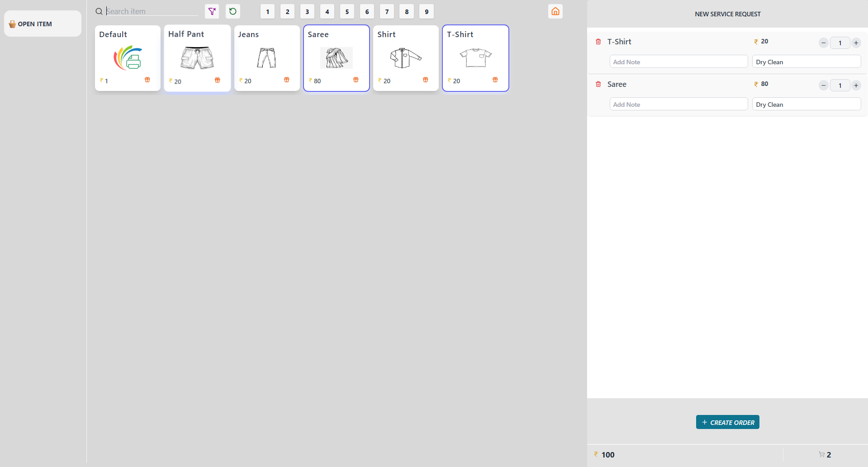The width and height of the screenshot is (868, 467).
Task: Click the Open Item button
Action: click(x=43, y=24)
